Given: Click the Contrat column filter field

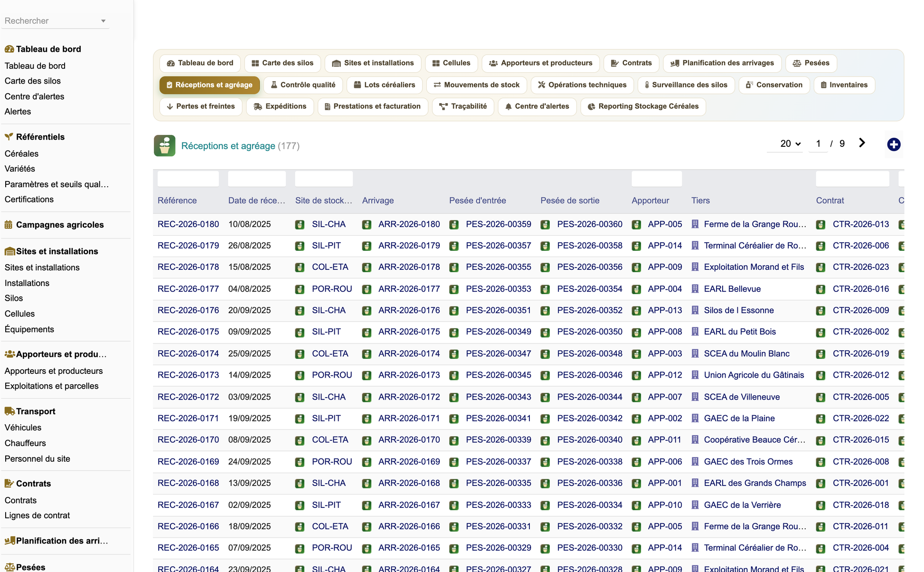Looking at the screenshot, I should tap(852, 179).
